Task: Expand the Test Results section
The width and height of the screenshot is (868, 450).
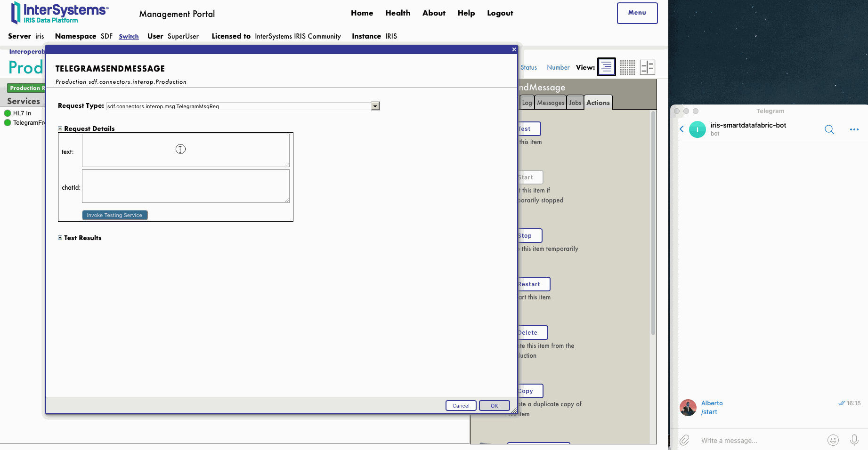Action: click(60, 237)
